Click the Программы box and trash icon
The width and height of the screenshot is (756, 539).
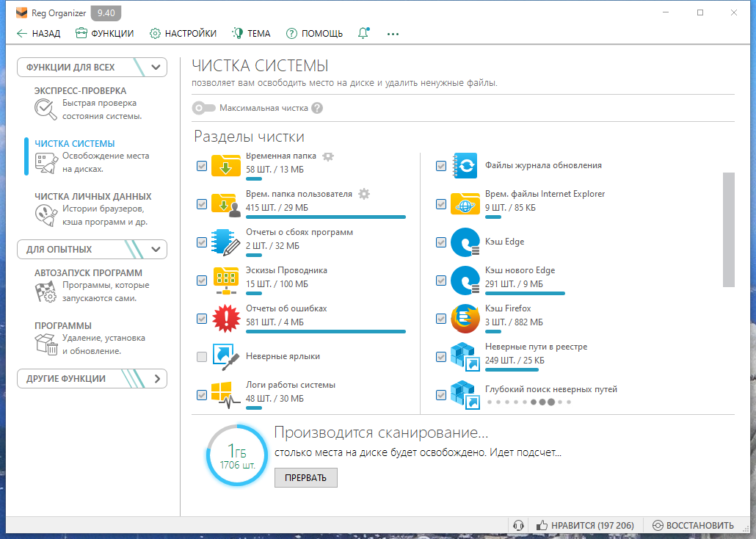point(46,344)
